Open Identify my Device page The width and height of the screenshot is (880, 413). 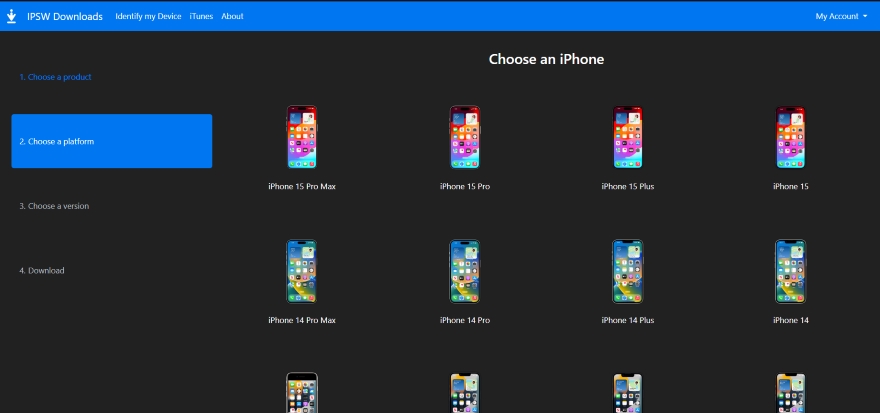pos(148,16)
